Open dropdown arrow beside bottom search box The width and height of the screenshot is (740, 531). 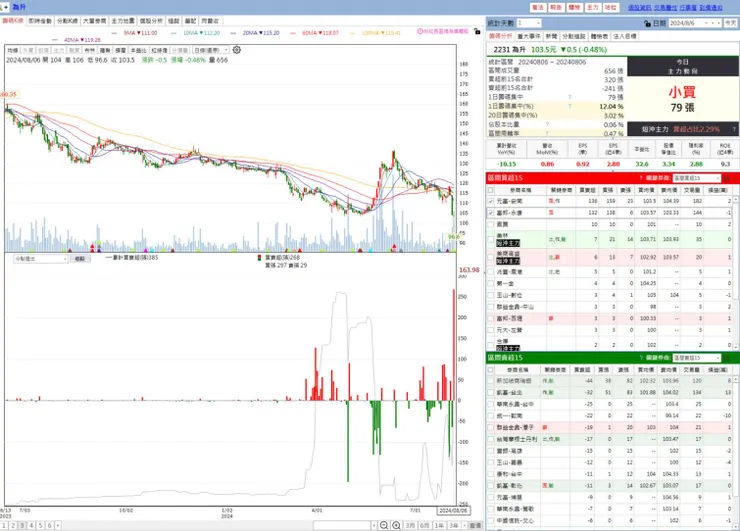click(x=374, y=525)
